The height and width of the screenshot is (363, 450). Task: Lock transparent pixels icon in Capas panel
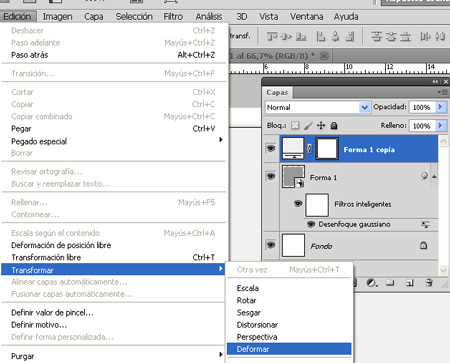pos(295,125)
